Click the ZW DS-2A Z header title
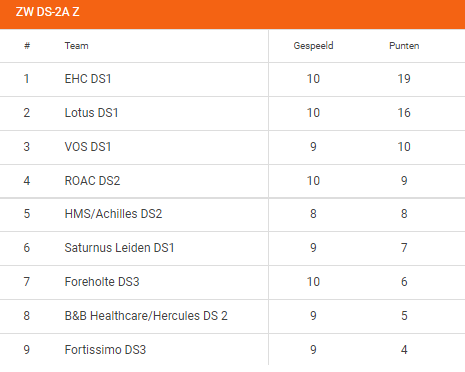 click(x=48, y=12)
